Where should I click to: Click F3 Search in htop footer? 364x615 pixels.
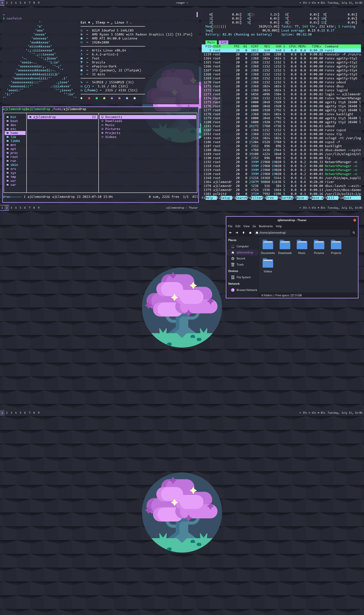239,198
